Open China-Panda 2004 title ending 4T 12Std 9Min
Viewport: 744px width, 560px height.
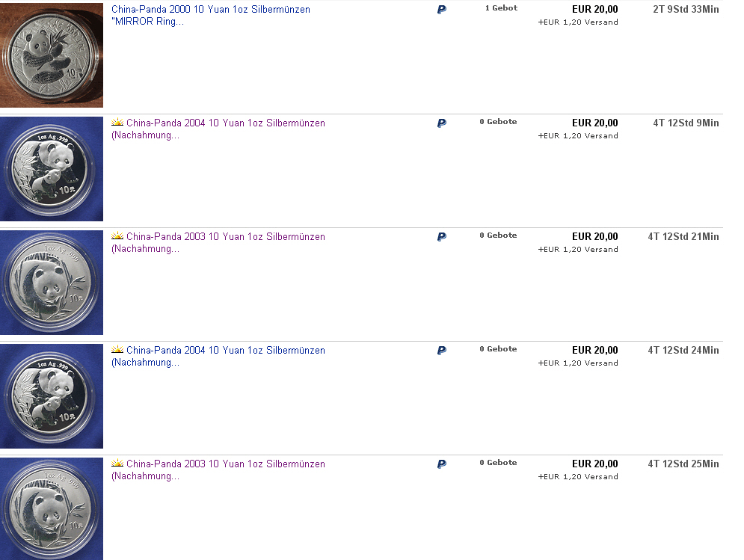(x=225, y=123)
